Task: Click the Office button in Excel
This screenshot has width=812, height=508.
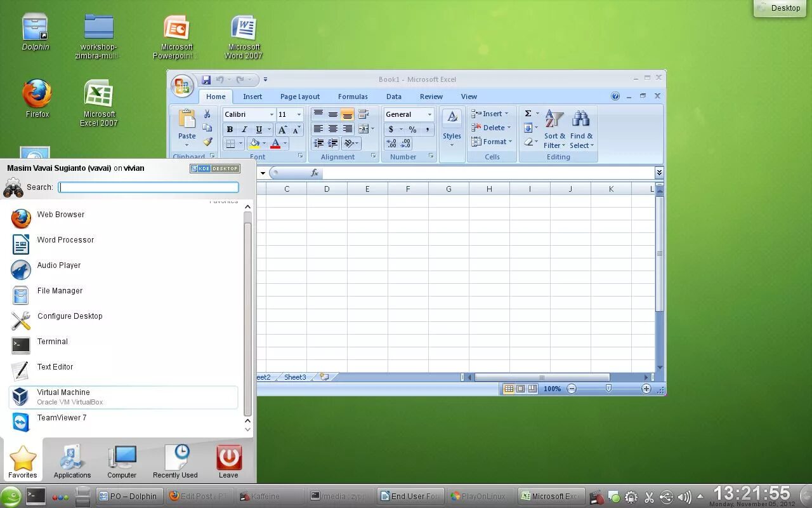Action: [182, 86]
